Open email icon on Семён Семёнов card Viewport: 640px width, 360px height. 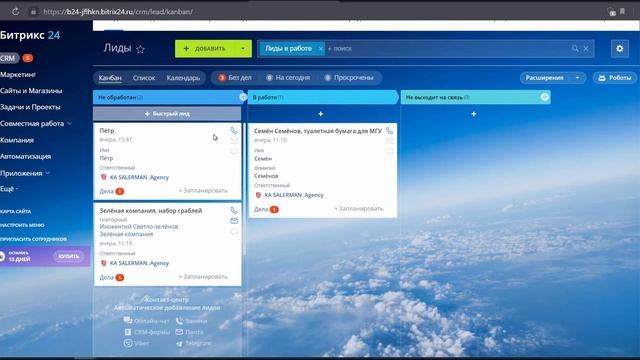pos(390,141)
